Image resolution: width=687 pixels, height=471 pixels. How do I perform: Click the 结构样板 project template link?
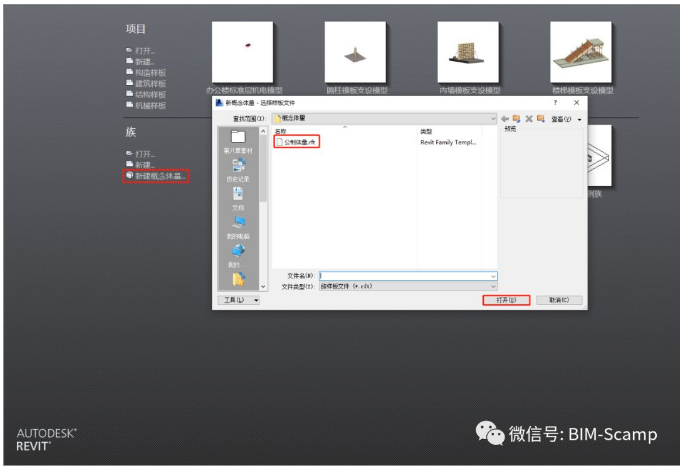coord(150,95)
